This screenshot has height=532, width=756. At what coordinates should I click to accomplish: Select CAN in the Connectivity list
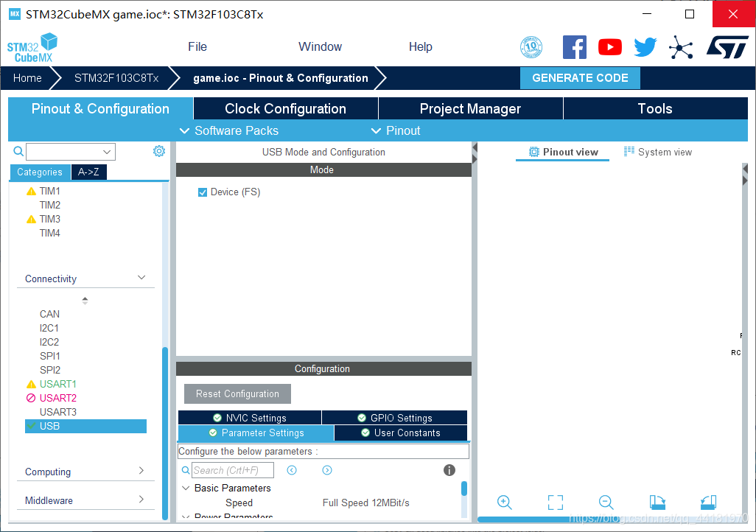pyautogui.click(x=49, y=315)
